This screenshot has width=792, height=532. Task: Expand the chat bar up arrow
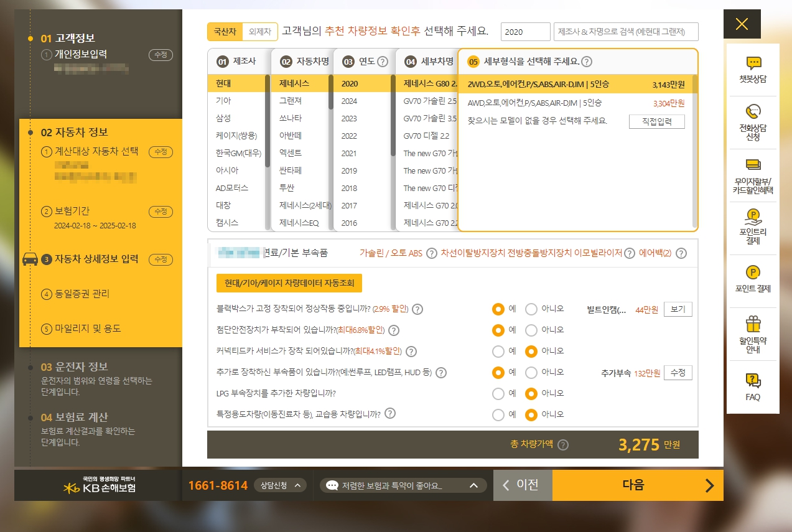coord(473,485)
